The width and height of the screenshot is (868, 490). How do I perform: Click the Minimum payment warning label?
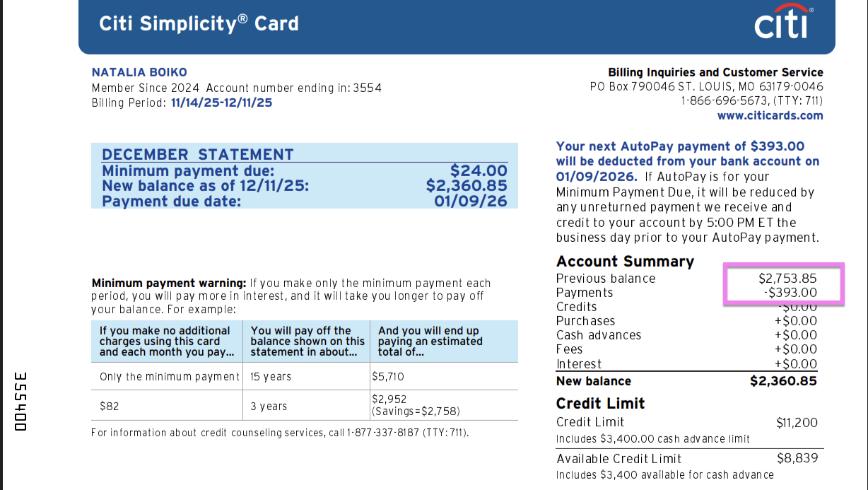169,284
